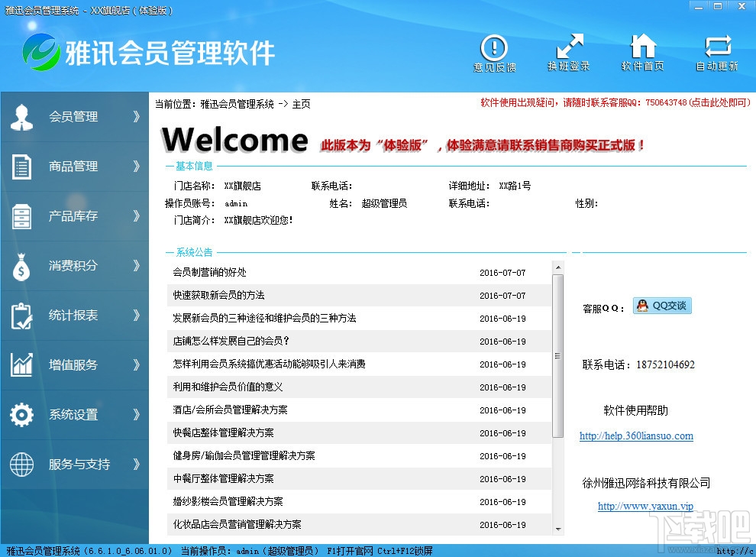Image resolution: width=756 pixels, height=557 pixels.
Task: Click the status bar version 6.6.1.0_6.06.01.0
Action: (x=128, y=551)
